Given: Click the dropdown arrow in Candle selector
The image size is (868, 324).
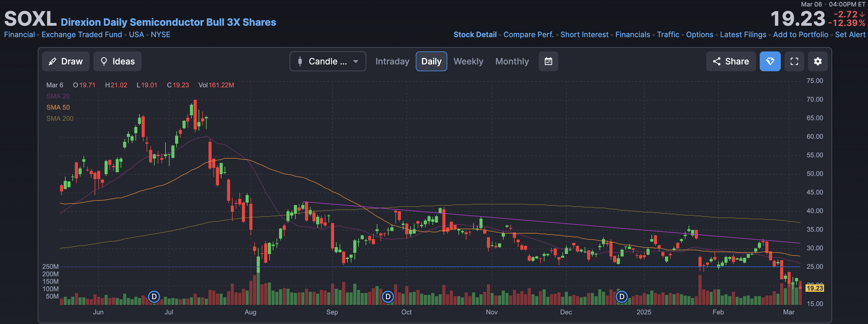Looking at the screenshot, I should 355,61.
